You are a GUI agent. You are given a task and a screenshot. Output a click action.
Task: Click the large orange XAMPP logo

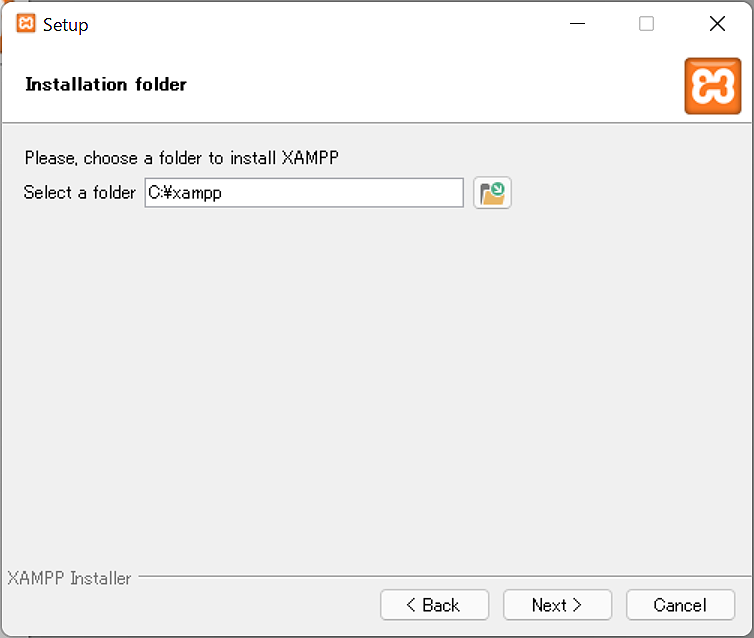[x=713, y=86]
